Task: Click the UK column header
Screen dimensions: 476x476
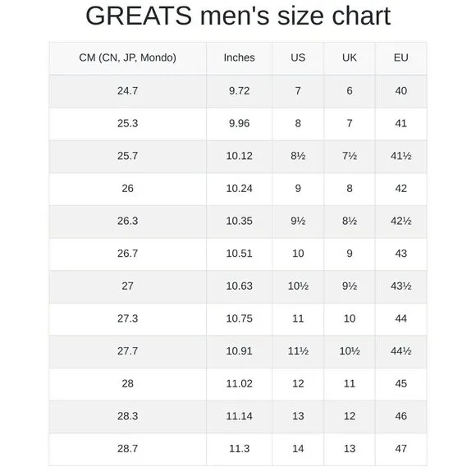Action: click(x=350, y=57)
